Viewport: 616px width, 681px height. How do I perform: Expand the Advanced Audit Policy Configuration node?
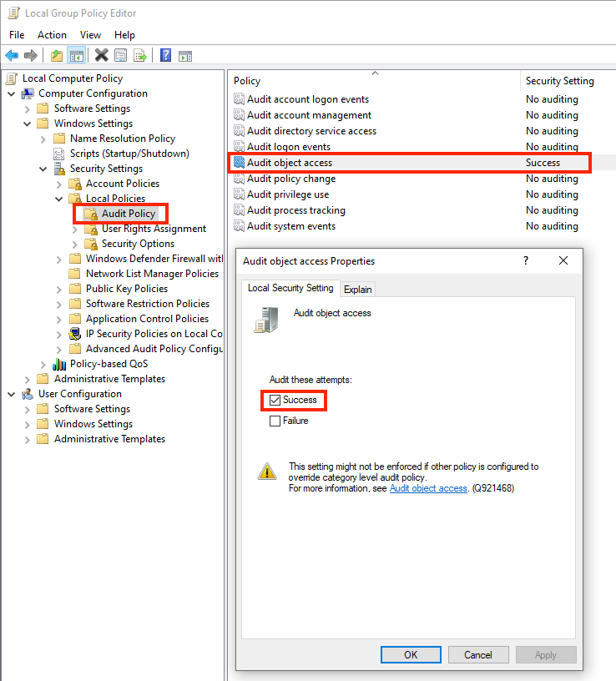(x=59, y=350)
